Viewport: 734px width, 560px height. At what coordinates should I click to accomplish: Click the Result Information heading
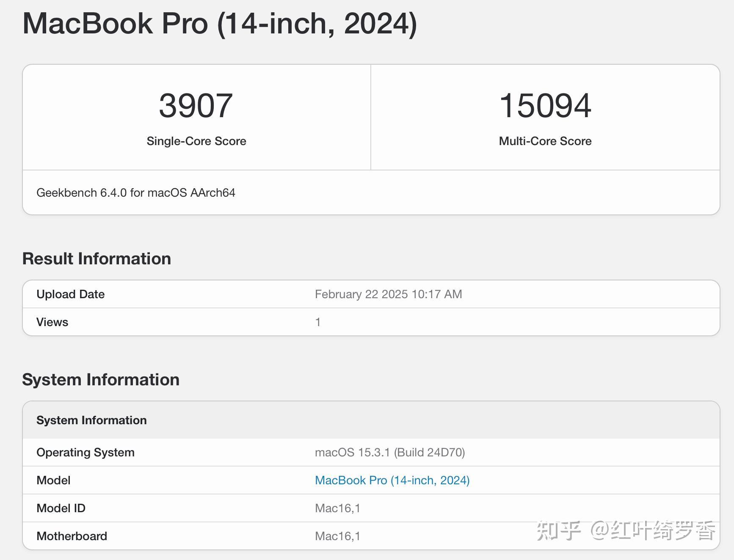coord(97,258)
